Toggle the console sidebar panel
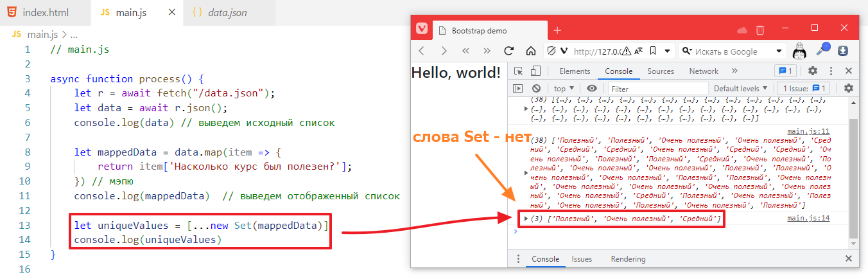The height and width of the screenshot is (279, 868). (519, 89)
